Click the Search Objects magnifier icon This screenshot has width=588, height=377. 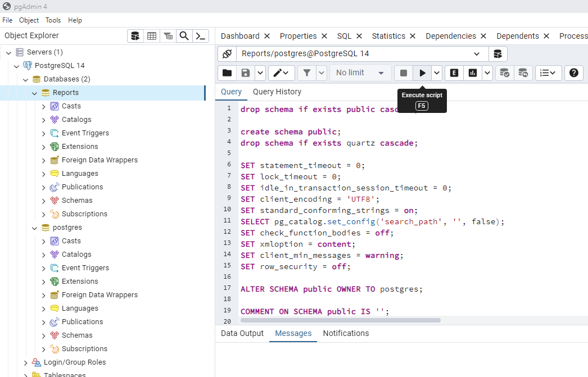184,36
